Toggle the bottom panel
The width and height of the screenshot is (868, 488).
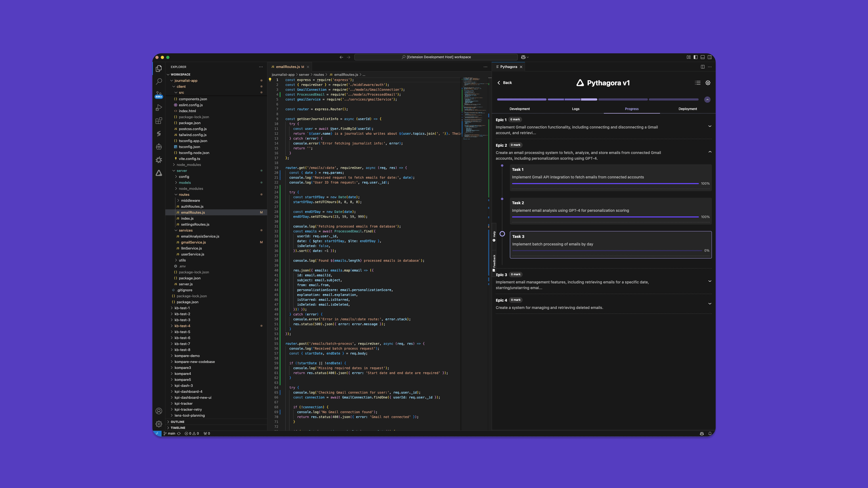[x=703, y=57]
